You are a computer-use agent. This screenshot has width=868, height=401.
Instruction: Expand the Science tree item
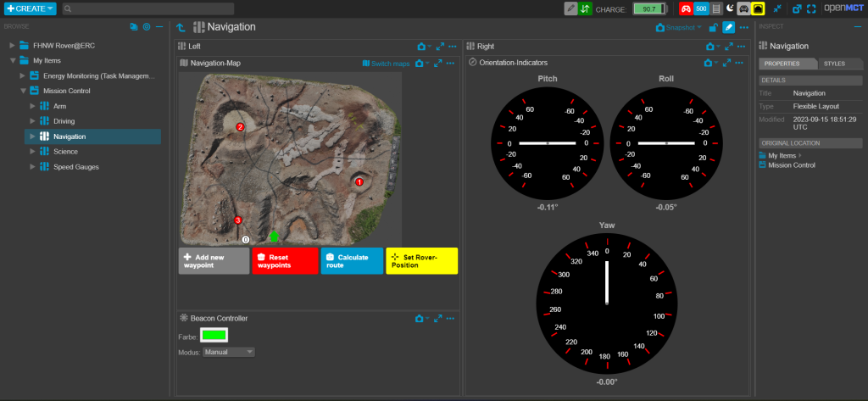(33, 152)
